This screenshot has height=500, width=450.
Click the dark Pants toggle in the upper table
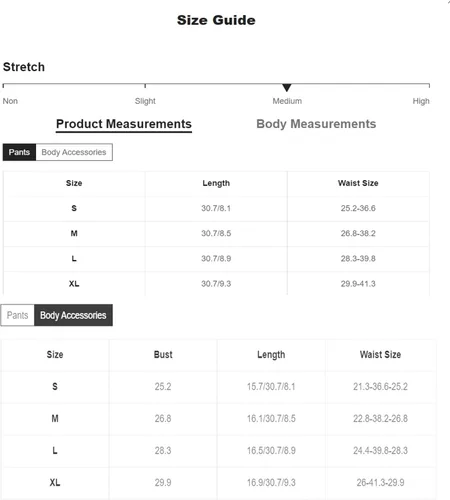tap(19, 152)
